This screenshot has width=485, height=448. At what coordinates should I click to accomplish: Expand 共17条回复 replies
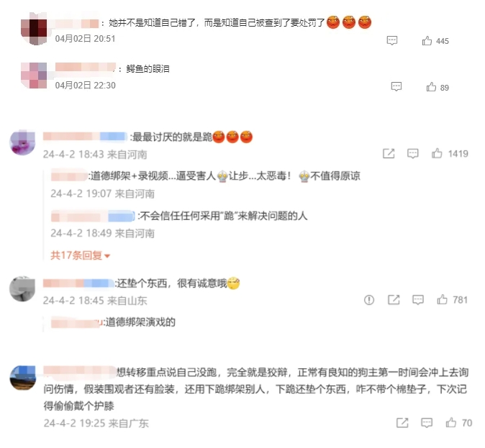(80, 255)
